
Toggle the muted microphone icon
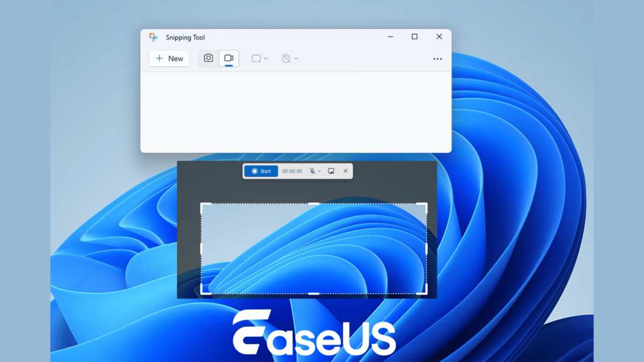[x=312, y=171]
